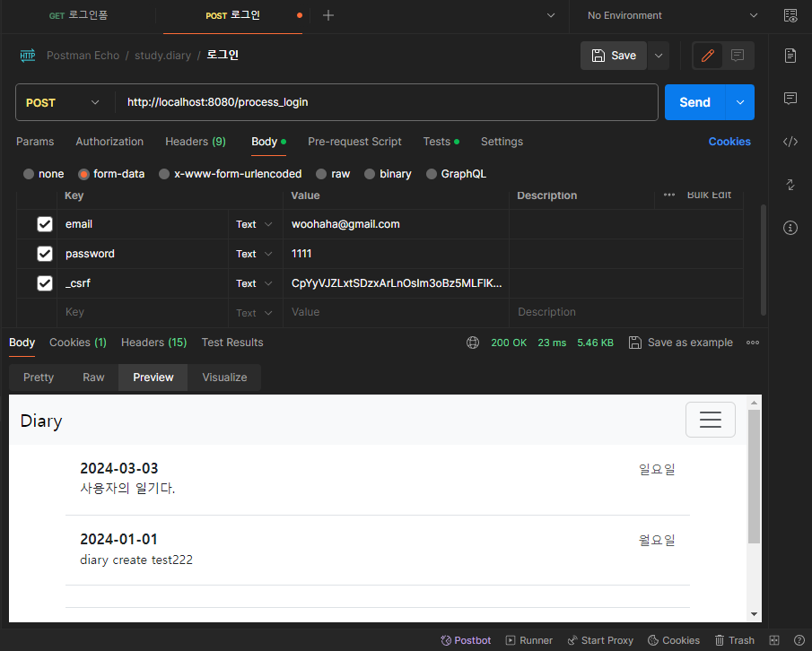Screen dimensions: 812x651
Task: Open Postbot from status bar
Action: 466,640
